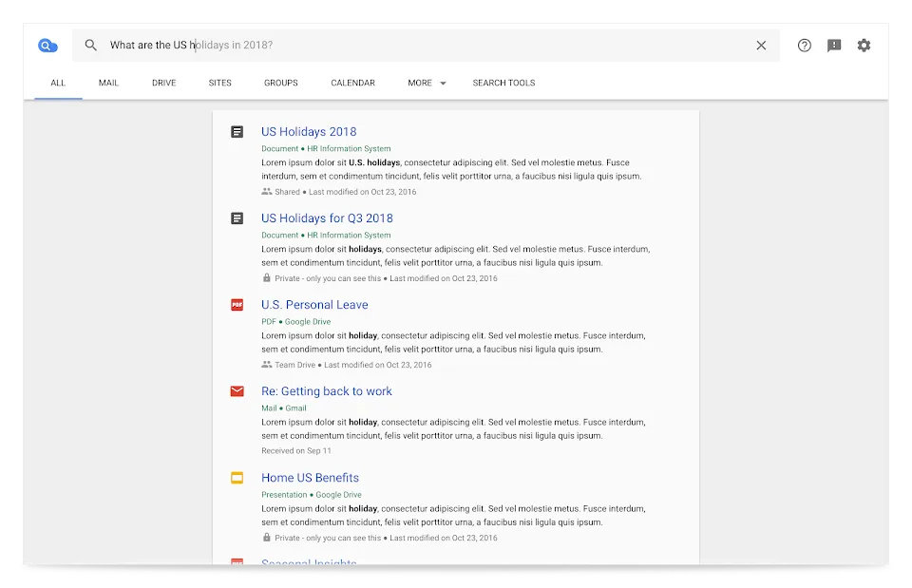Switch to the MAIL tab
The height and width of the screenshot is (588, 912).
click(108, 84)
